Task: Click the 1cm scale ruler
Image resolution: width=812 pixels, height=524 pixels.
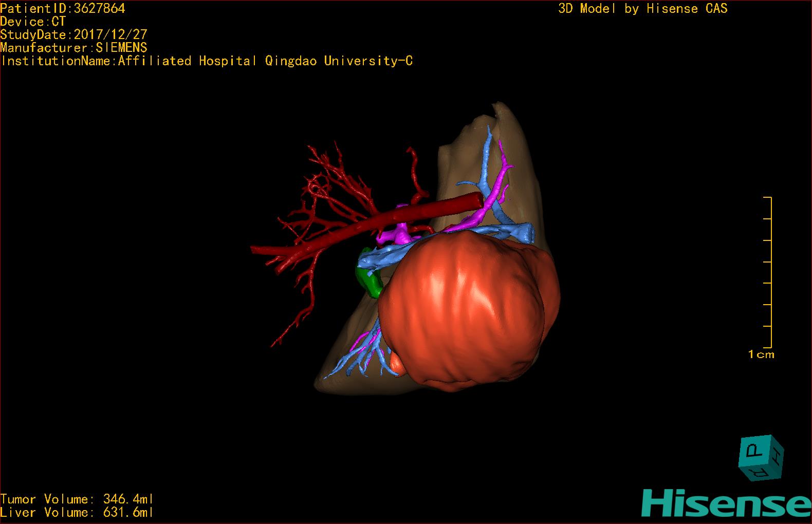Action: (768, 272)
